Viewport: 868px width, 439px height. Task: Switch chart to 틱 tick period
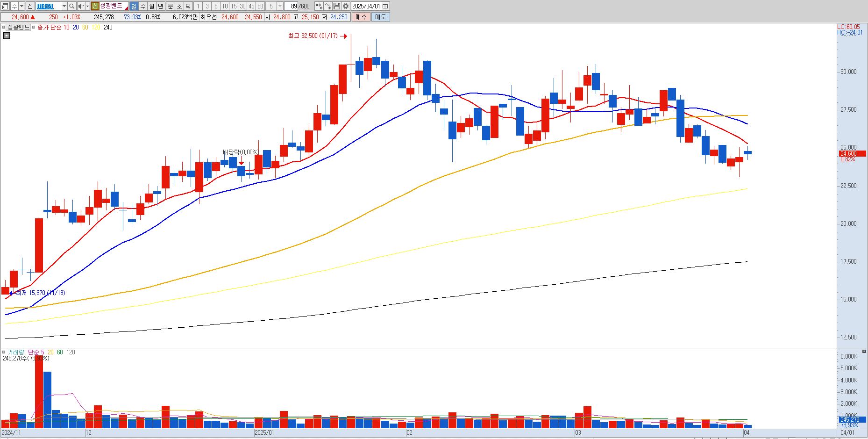[188, 6]
